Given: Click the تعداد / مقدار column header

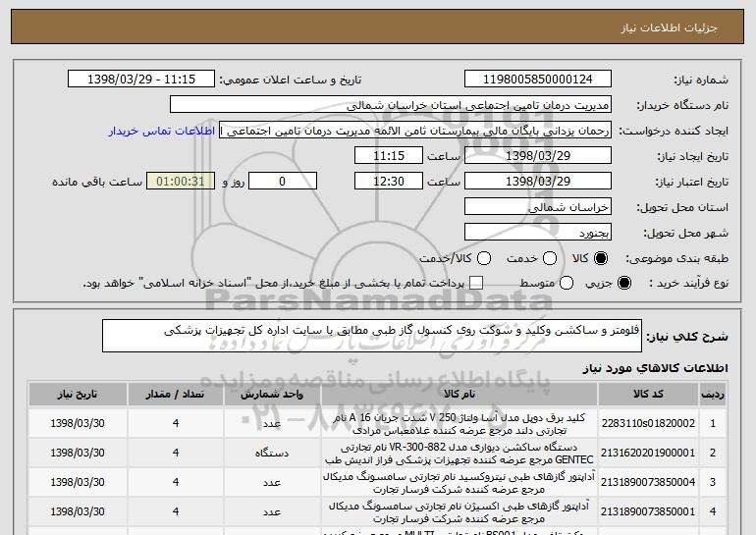Looking at the screenshot, I should point(176,395).
